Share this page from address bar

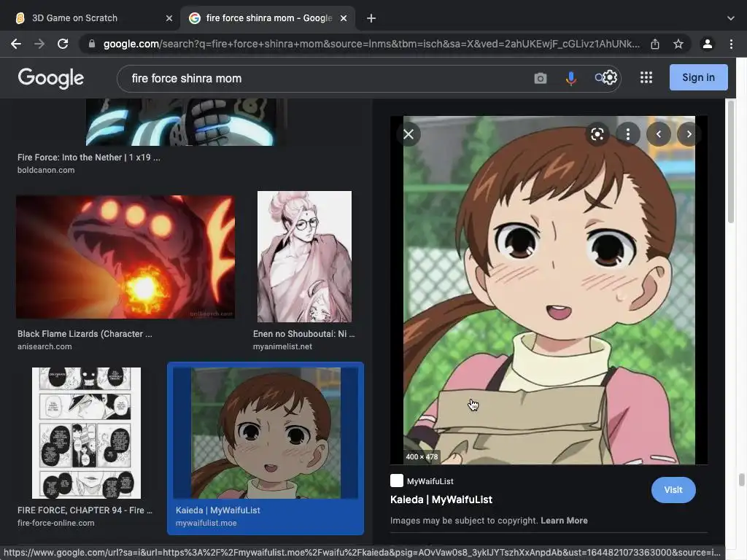[655, 44]
